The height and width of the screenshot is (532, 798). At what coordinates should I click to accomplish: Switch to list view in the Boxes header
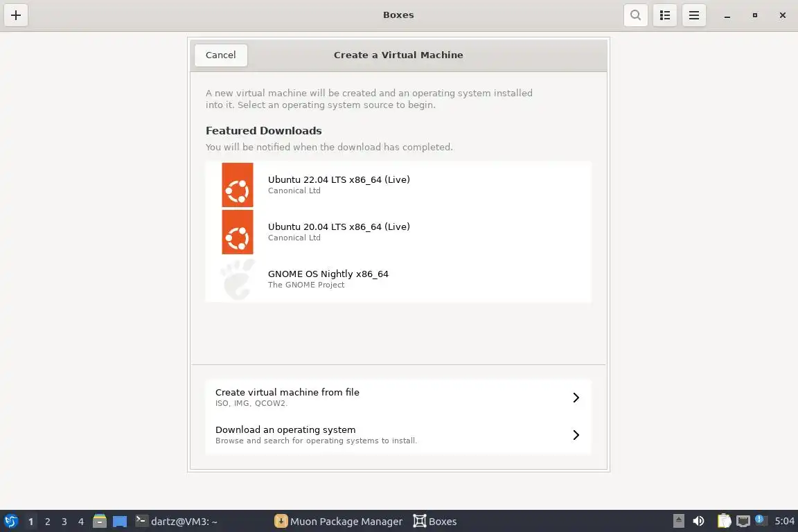point(665,15)
